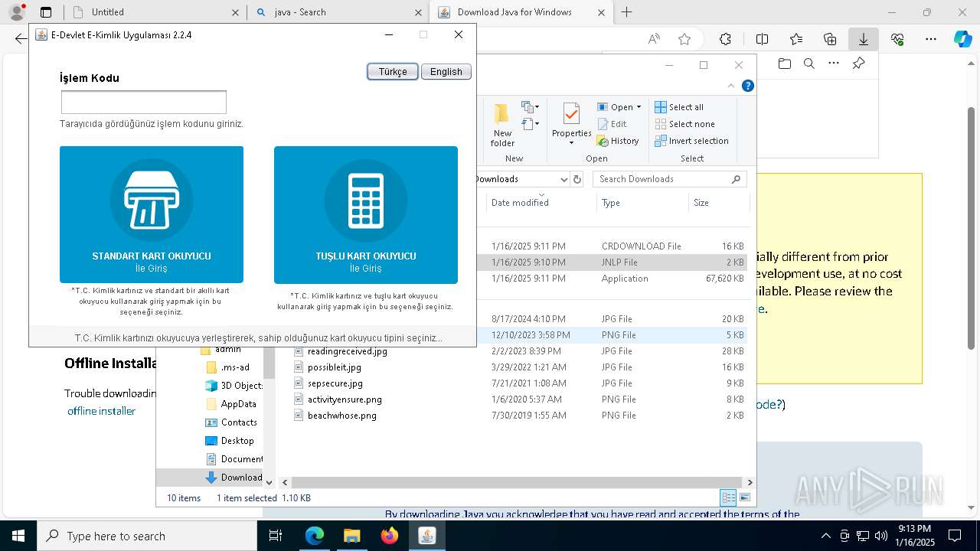Image resolution: width=980 pixels, height=551 pixels.
Task: Open Documents in navigation tree
Action: [x=234, y=459]
